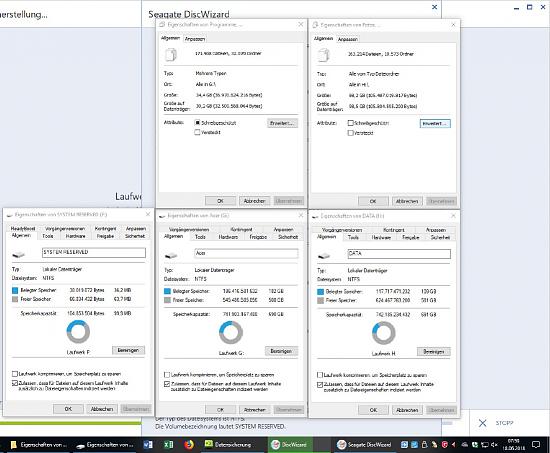Open Tools tab in SYSTEM RESERVED properties

(48, 236)
